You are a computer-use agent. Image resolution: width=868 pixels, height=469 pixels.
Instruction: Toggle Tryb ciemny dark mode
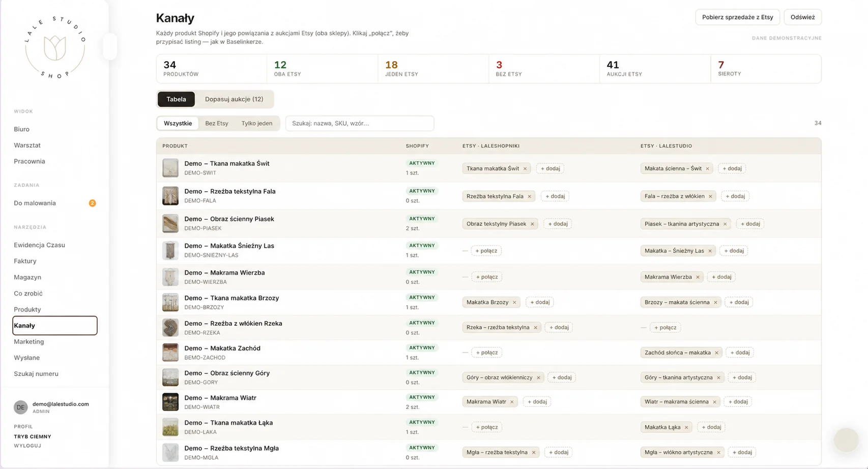[x=33, y=436]
